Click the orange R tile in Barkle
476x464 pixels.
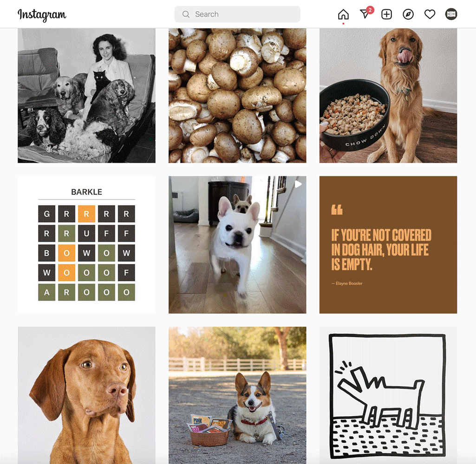tap(86, 214)
